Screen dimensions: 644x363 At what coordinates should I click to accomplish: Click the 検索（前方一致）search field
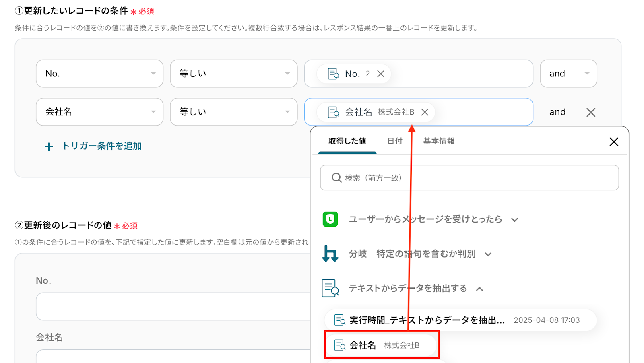[x=469, y=178]
